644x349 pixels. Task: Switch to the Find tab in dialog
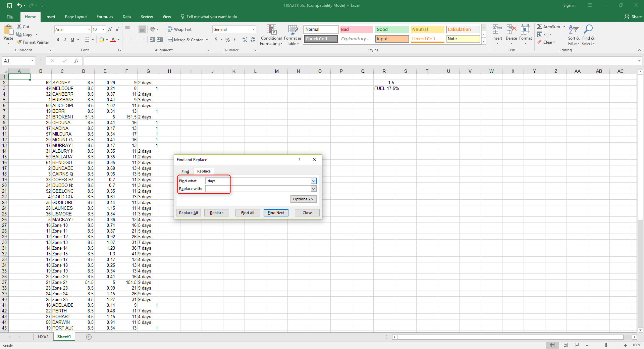coord(185,171)
